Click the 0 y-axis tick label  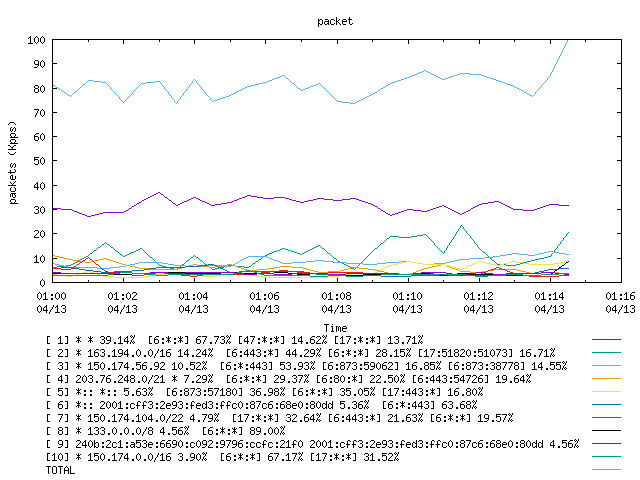pyautogui.click(x=42, y=283)
